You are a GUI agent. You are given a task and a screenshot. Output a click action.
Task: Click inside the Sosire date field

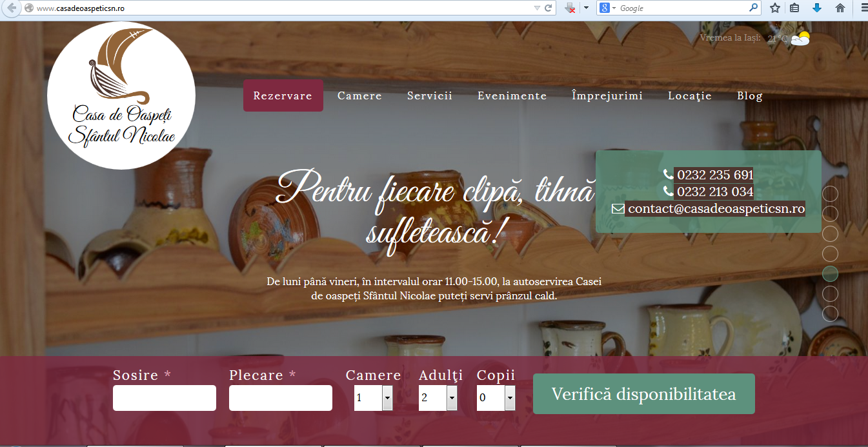tap(164, 398)
